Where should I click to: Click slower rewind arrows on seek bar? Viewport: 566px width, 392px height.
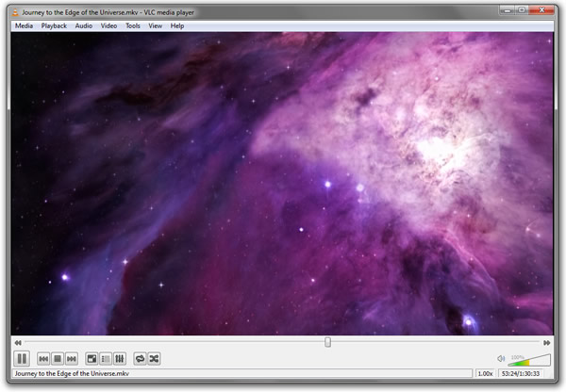tap(18, 343)
